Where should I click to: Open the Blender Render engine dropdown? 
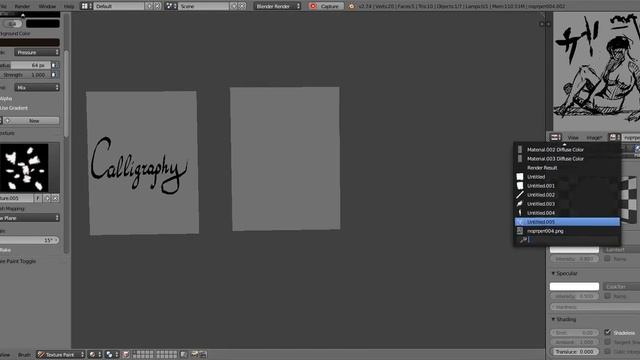pos(277,6)
